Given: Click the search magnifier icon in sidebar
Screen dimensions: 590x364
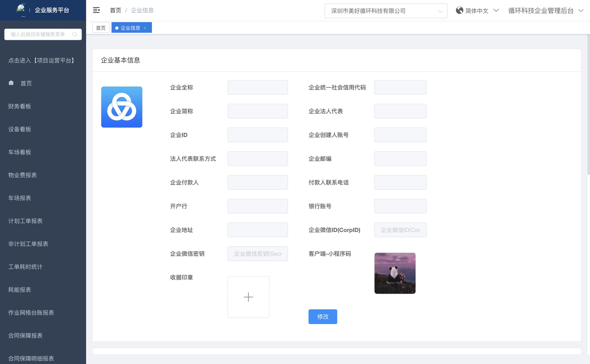Looking at the screenshot, I should tap(75, 34).
